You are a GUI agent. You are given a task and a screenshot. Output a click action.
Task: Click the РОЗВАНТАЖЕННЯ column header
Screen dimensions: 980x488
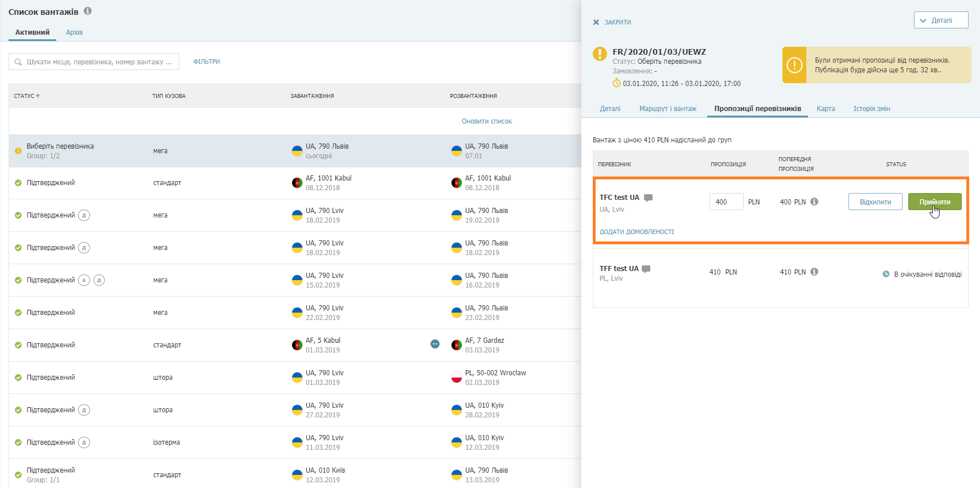[473, 96]
